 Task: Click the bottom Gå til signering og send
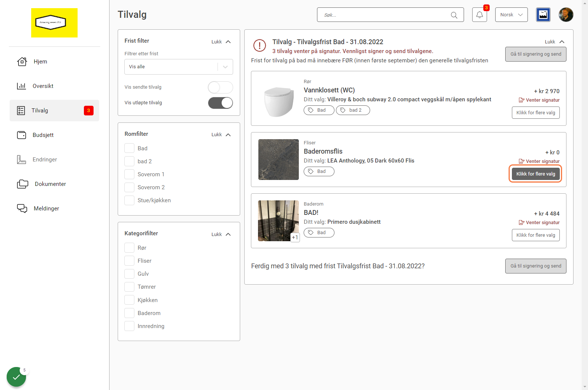coord(536,266)
